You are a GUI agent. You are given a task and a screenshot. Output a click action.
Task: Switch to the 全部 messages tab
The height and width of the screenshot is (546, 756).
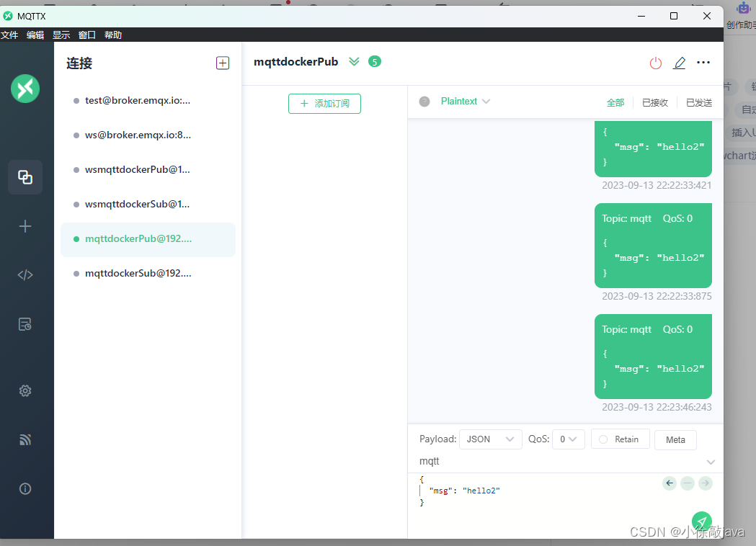615,103
